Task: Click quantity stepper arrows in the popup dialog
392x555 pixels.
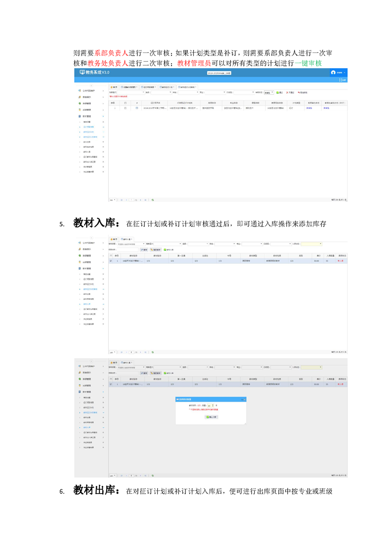Action: point(213,405)
